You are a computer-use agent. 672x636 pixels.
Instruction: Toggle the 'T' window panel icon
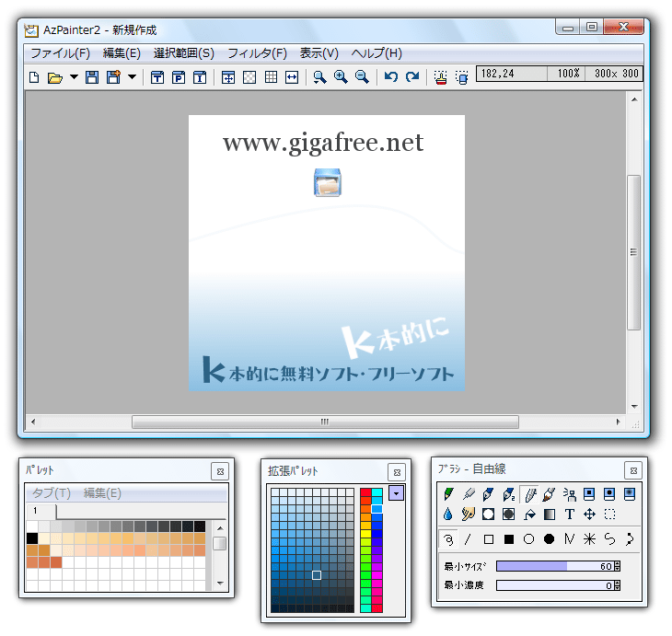pyautogui.click(x=157, y=77)
